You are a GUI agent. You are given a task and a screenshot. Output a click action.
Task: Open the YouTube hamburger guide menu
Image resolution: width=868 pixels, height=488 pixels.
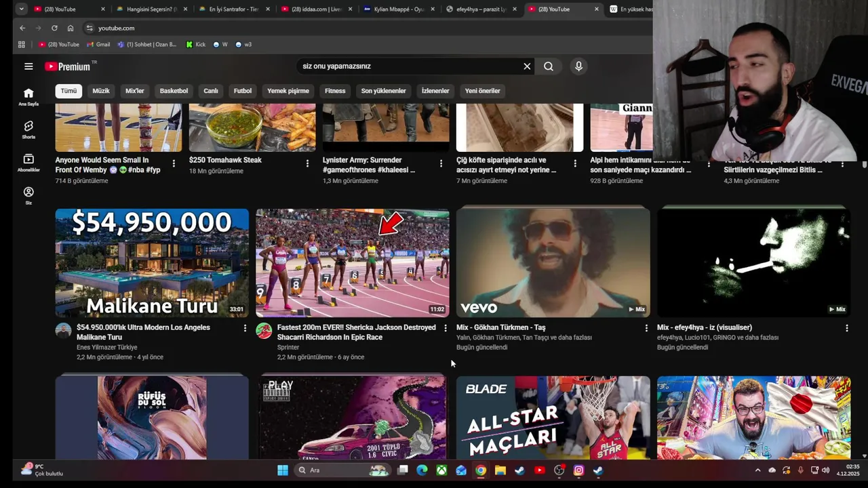[28, 66]
